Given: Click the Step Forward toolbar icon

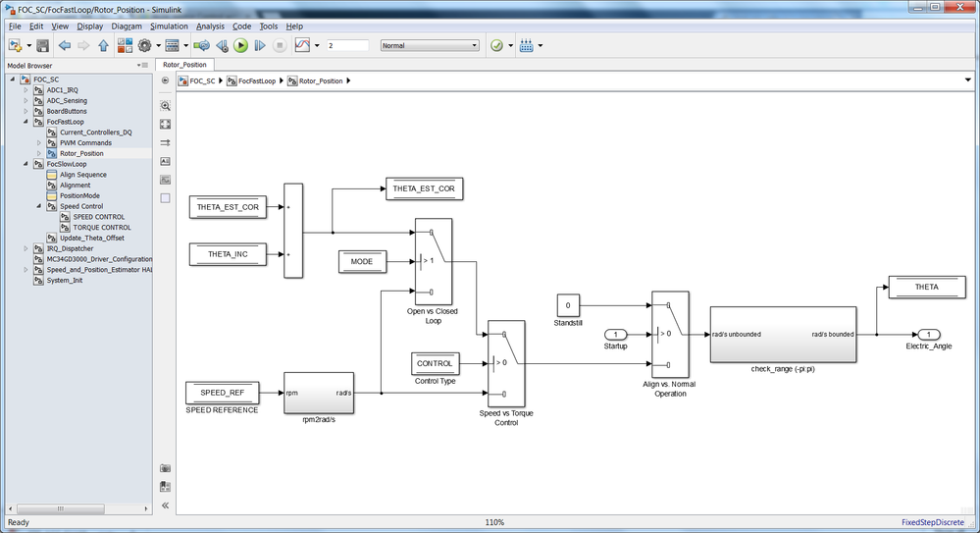Looking at the screenshot, I should click(260, 46).
